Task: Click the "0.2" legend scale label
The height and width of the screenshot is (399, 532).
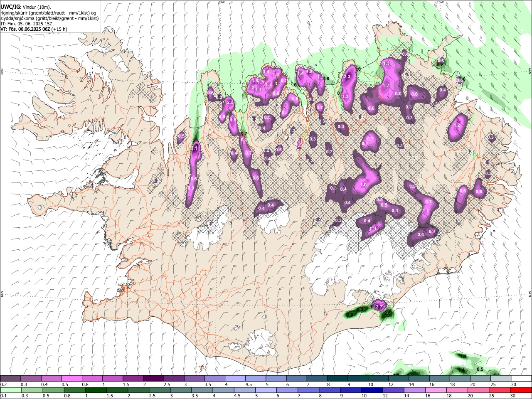Action: click(x=4, y=384)
